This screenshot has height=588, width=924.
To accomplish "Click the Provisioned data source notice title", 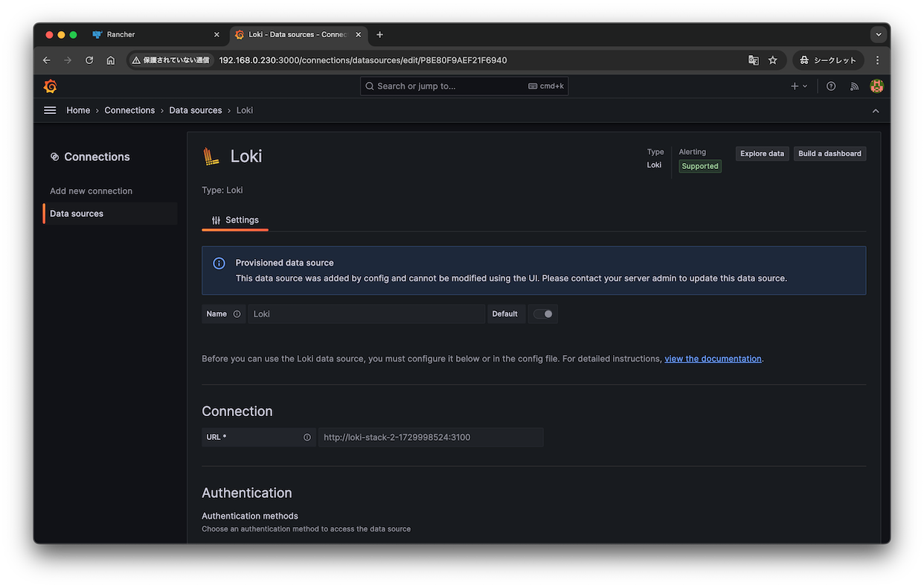I will tap(285, 263).
